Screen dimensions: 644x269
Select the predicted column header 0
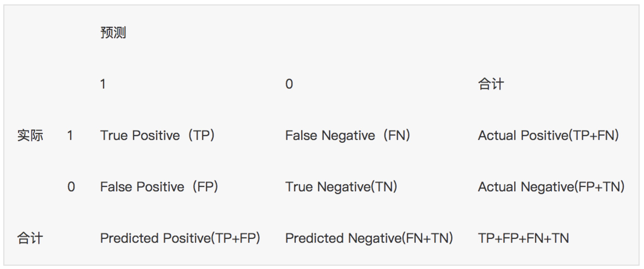289,84
